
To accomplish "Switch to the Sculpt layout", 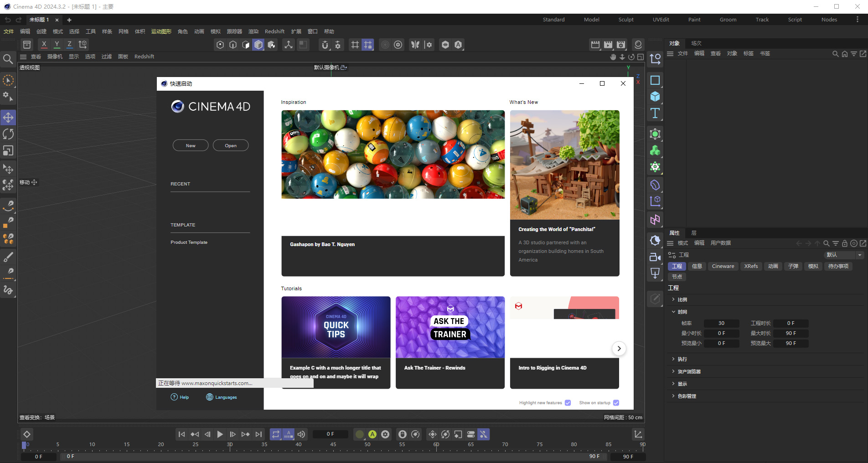I will point(626,20).
